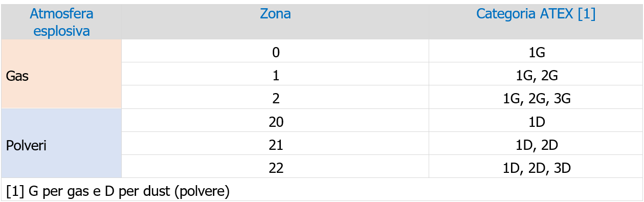644x202 pixels.
Task: Click zone 1 cell
Action: point(275,74)
